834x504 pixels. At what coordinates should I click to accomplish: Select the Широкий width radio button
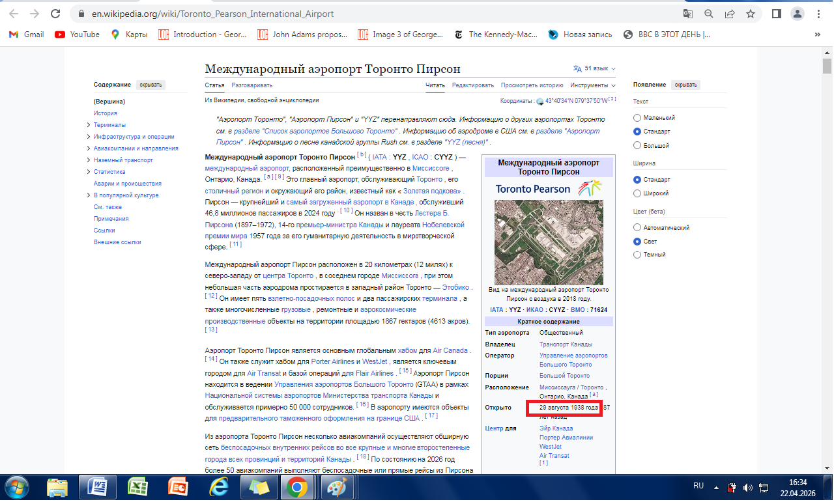pos(637,193)
